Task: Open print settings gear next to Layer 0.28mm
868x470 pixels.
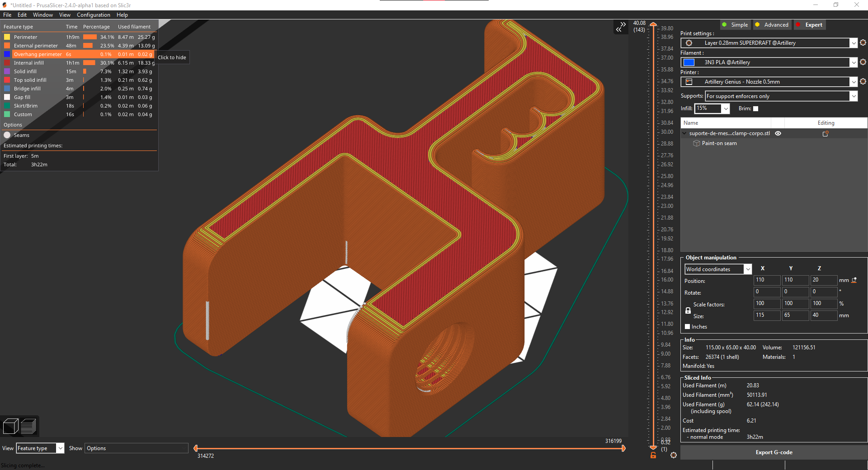Action: pos(863,42)
